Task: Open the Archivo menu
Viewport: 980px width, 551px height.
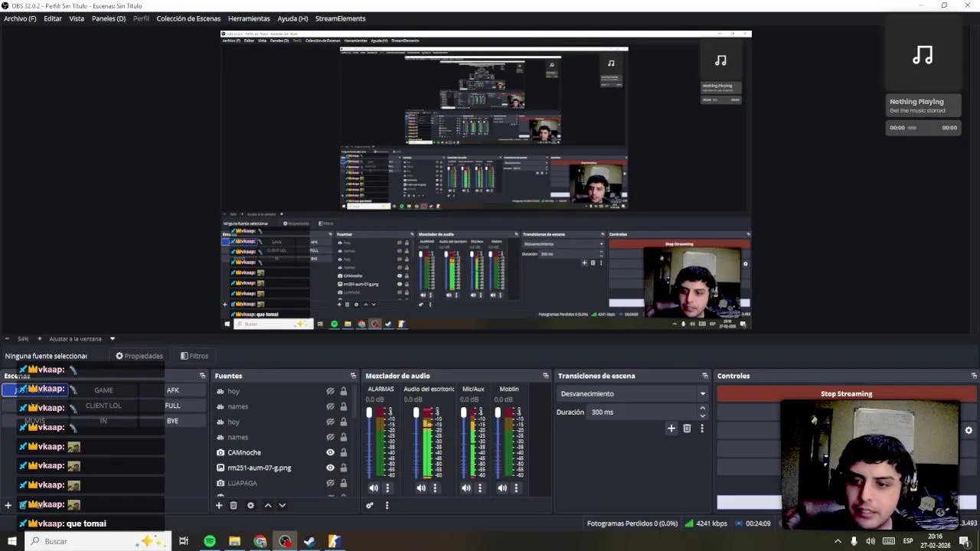Action: point(20,18)
